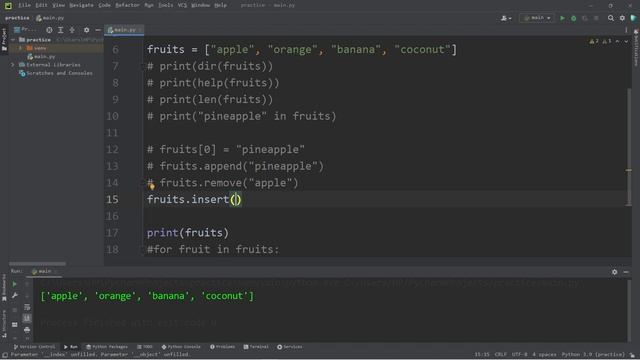Toggle the Project tool window side tab
Image resolution: width=640 pixels, height=360 pixels.
4,39
